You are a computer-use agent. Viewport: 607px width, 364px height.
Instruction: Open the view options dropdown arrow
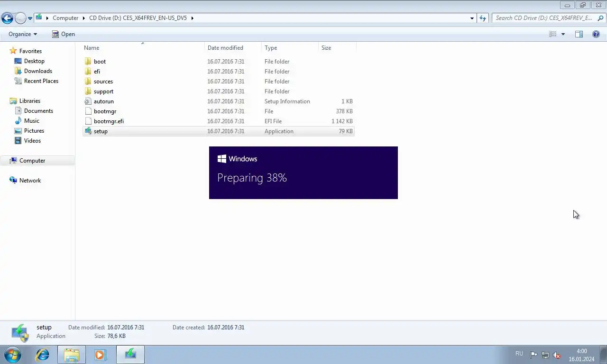coord(563,34)
